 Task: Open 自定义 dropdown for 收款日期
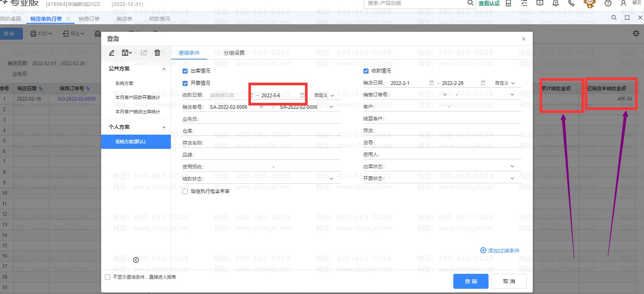point(324,95)
